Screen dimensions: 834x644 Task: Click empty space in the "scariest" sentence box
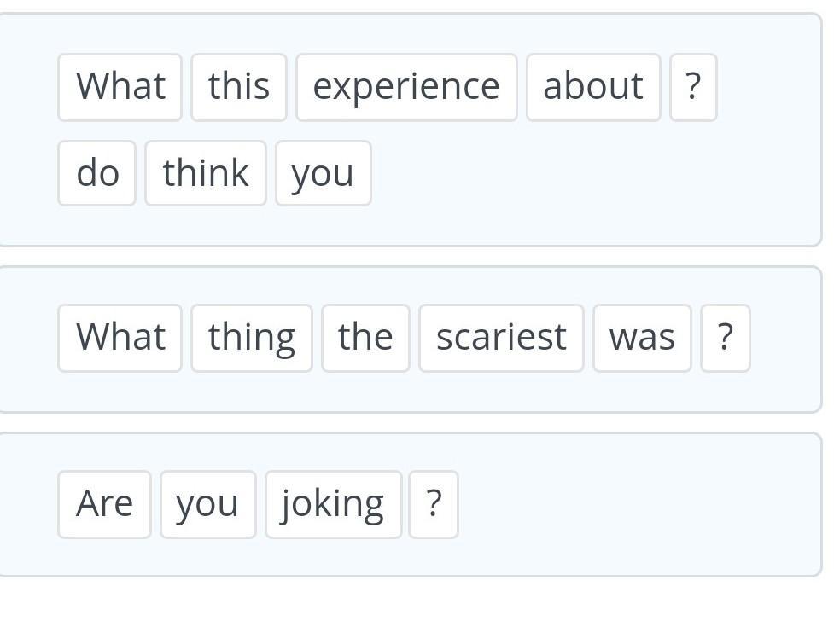point(785,375)
